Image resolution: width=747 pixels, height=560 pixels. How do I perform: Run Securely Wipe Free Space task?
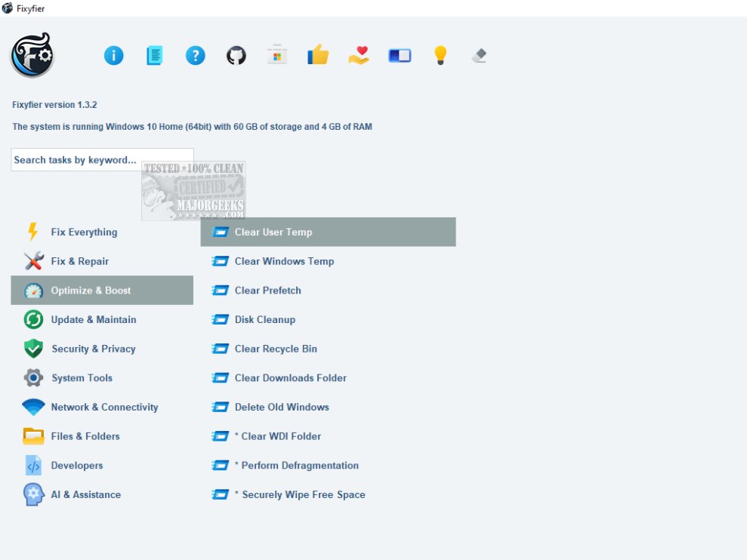click(329, 494)
